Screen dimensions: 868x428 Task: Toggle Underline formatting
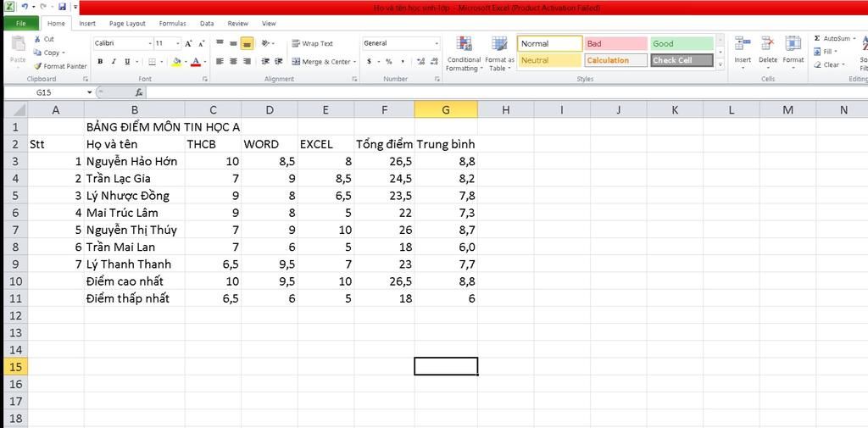coord(127,62)
